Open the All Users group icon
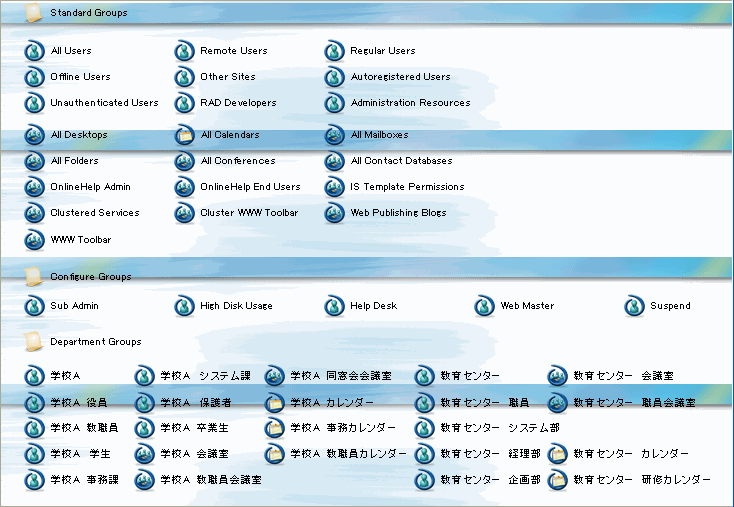 click(34, 51)
